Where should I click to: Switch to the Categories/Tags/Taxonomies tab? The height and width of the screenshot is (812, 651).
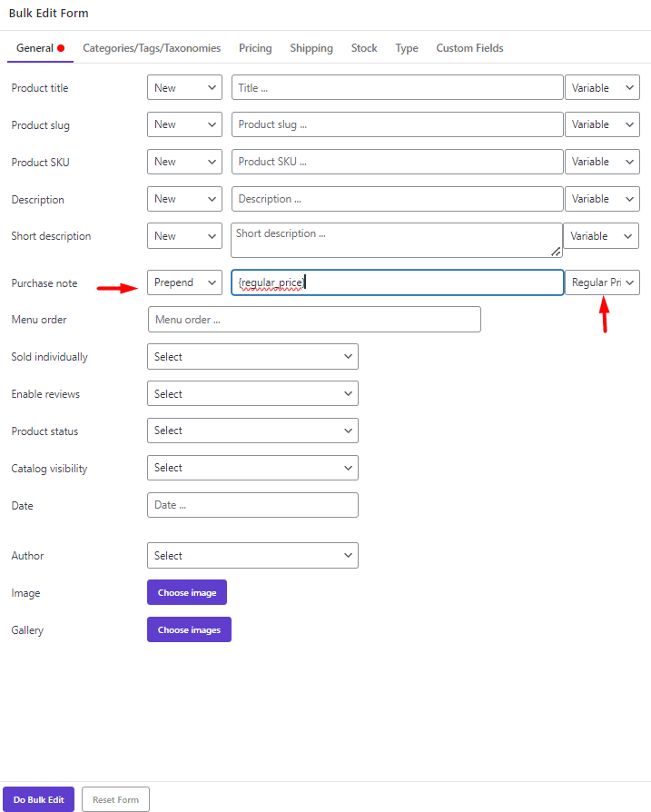152,48
